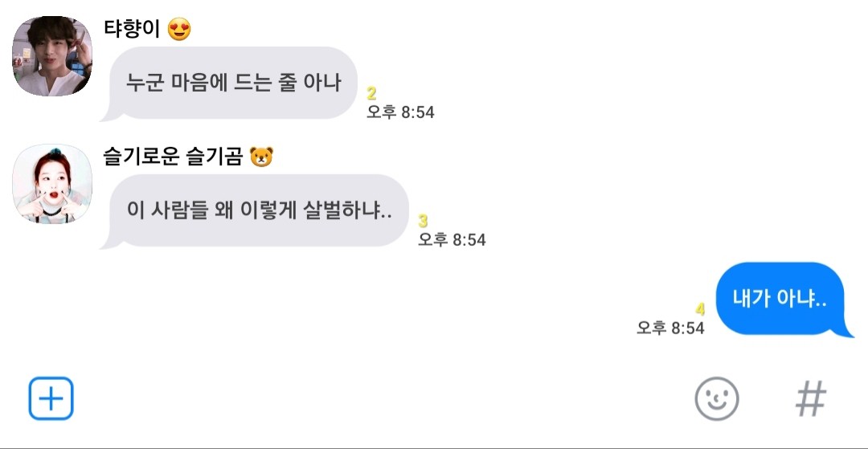Tap the blue plus attachment button
868x449 pixels.
[51, 398]
